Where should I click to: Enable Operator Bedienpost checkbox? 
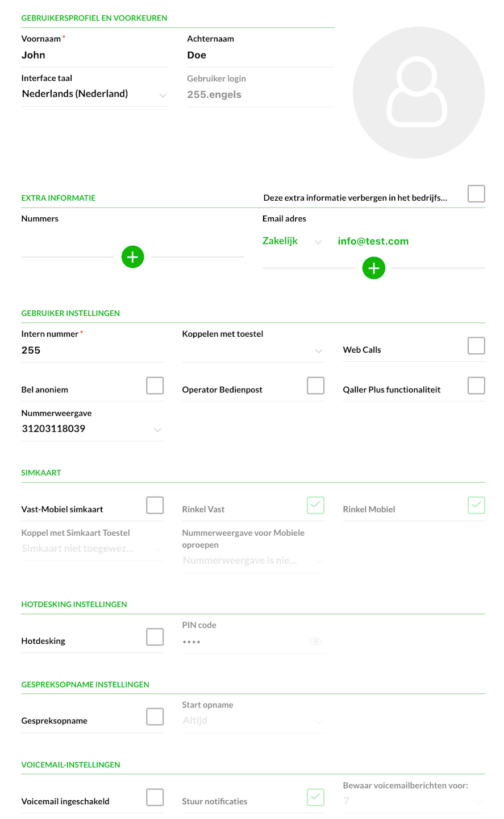click(315, 386)
